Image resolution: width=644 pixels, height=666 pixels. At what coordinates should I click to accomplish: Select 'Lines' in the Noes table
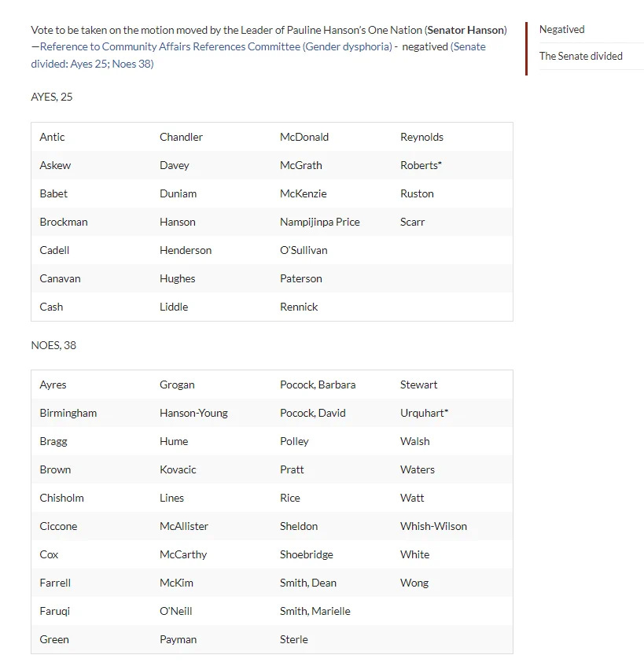pos(171,499)
